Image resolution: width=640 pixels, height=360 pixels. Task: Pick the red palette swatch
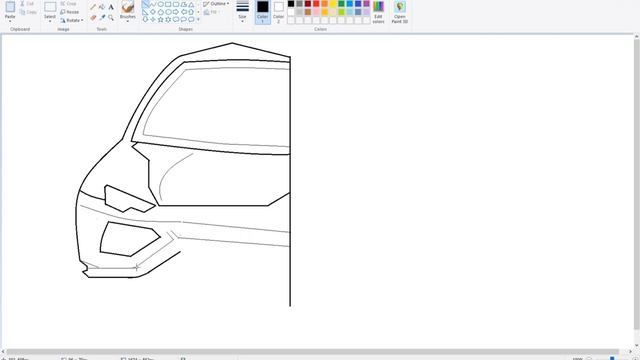tap(316, 4)
